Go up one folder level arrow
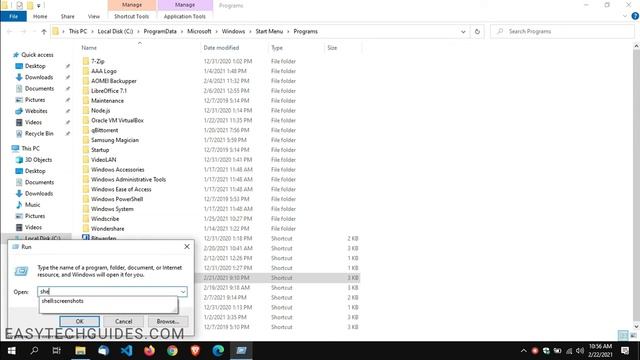 [x=44, y=31]
